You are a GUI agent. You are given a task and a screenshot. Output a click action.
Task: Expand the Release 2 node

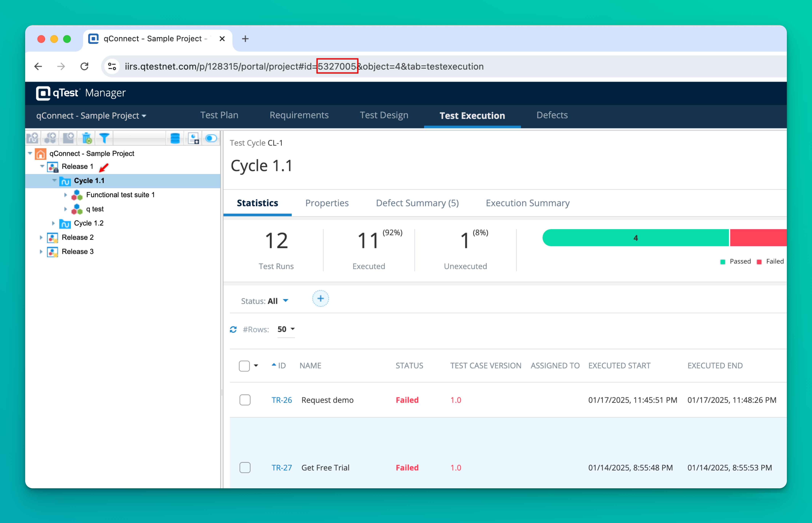pyautogui.click(x=41, y=237)
